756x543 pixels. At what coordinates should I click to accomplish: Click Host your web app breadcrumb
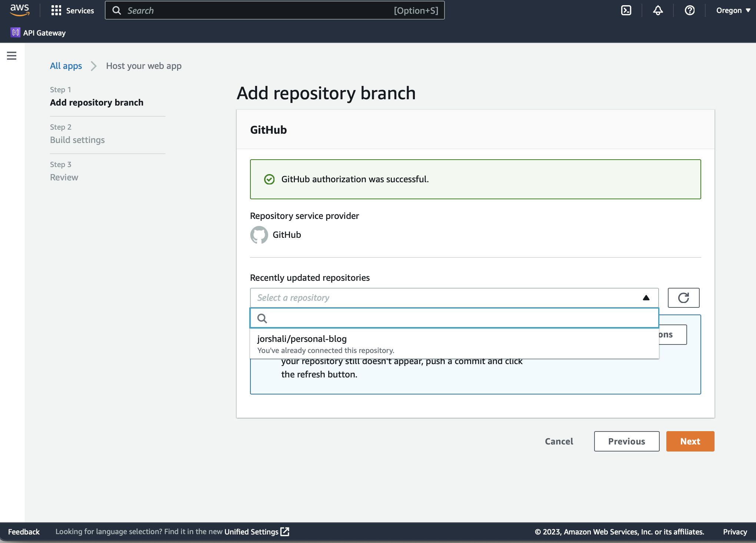[144, 66]
